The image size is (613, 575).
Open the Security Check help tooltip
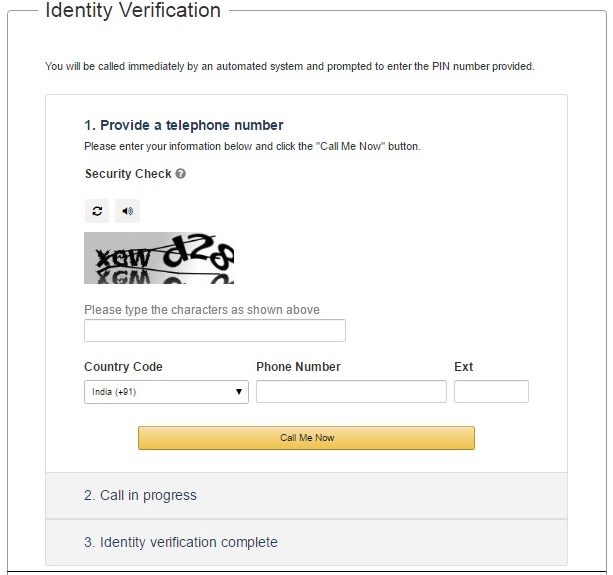pos(180,174)
